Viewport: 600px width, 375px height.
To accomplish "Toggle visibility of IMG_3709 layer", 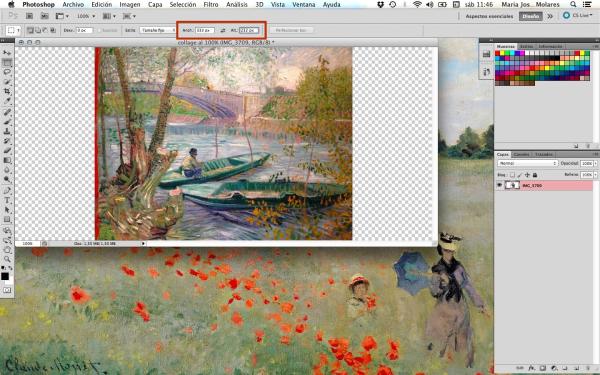I will pyautogui.click(x=499, y=185).
